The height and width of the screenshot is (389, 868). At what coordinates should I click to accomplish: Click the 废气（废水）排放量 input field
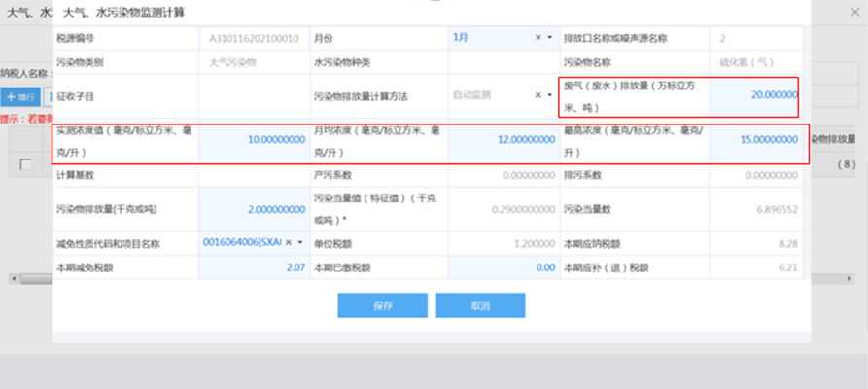754,95
